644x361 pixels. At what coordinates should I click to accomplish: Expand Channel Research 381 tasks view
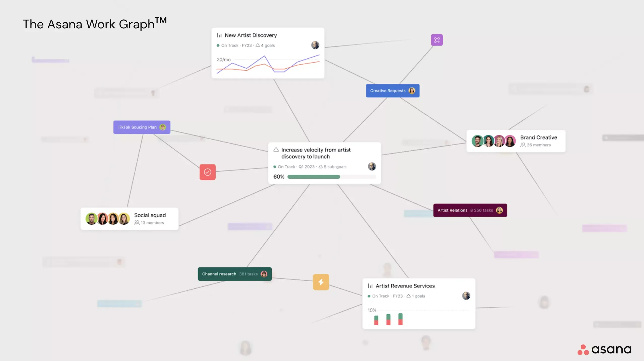[234, 274]
